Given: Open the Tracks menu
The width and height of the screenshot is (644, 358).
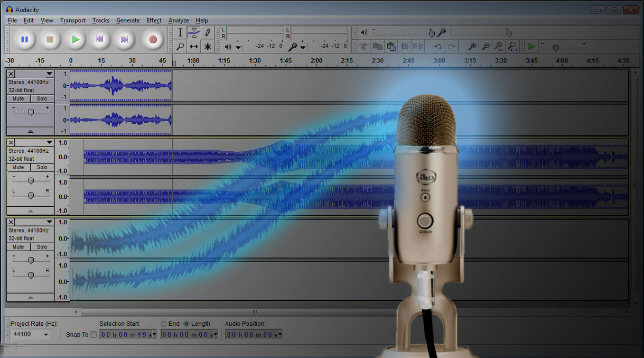Looking at the screenshot, I should [x=101, y=20].
